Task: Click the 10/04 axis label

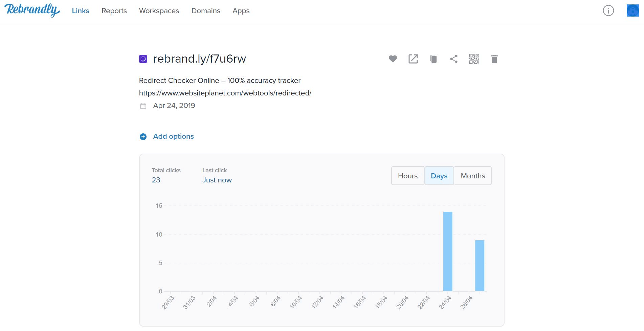Action: [x=296, y=302]
